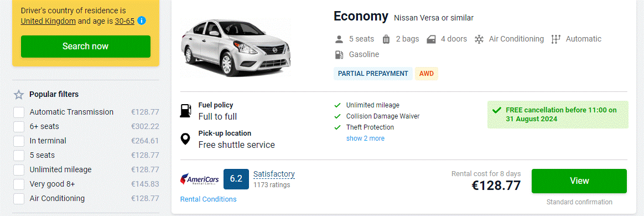Change the 30-65 driver age
The width and height of the screenshot is (644, 216).
coord(124,21)
